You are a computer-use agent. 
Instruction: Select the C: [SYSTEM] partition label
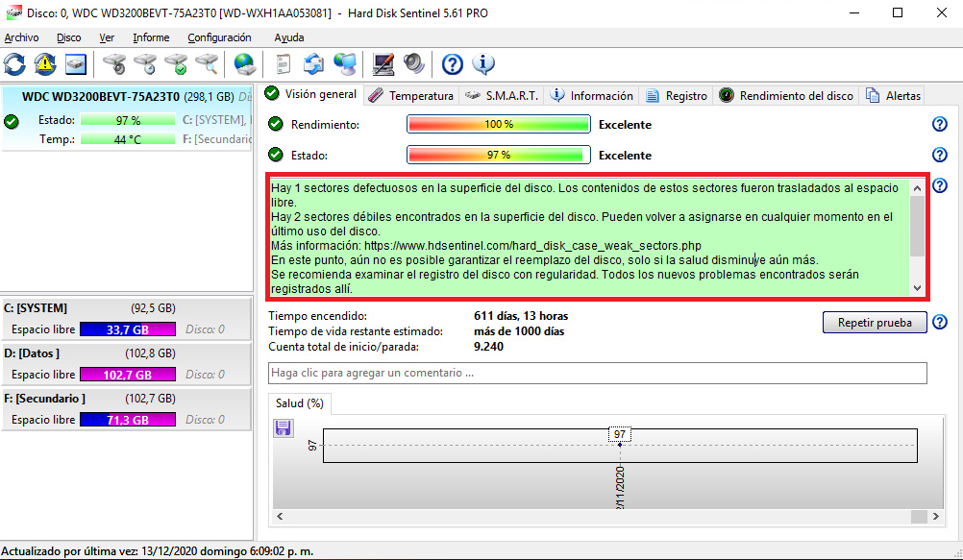point(36,308)
